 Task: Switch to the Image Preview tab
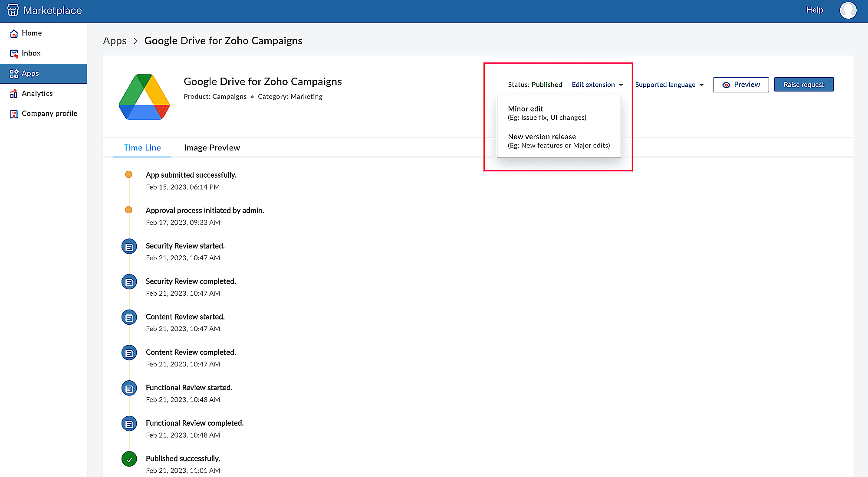coord(212,148)
